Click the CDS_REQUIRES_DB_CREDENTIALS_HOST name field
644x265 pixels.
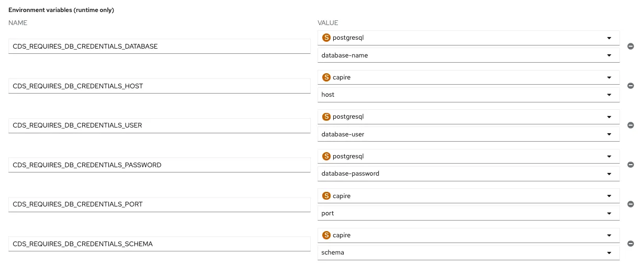[160, 86]
